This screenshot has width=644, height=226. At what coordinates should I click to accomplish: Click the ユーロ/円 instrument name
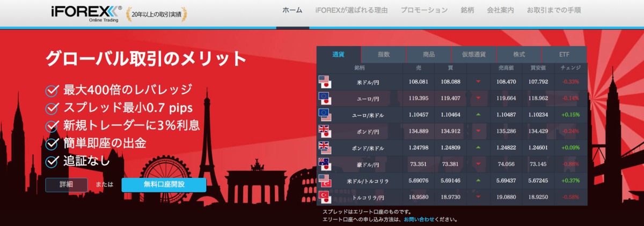[368, 99]
